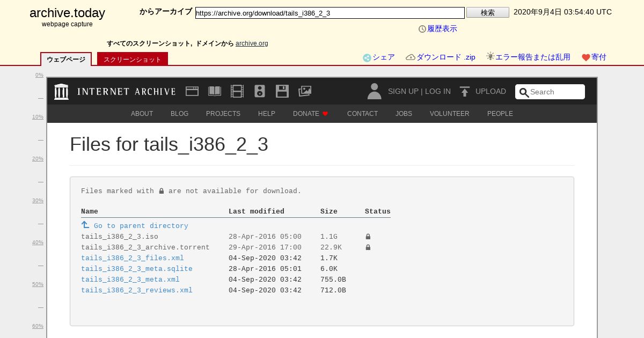Open HELP in the navigation bar
Image resolution: width=644 pixels, height=338 pixels.
[267, 114]
